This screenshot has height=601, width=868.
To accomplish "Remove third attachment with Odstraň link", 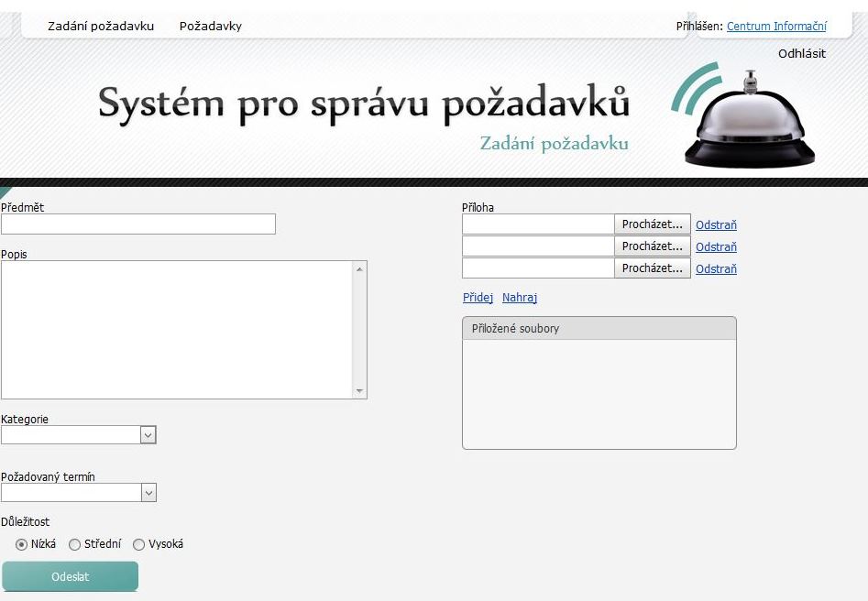I will [716, 269].
